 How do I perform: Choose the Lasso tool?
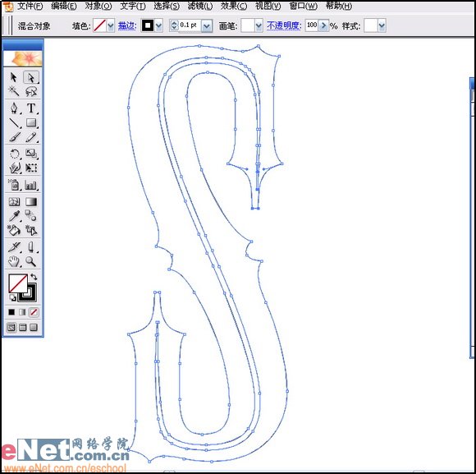click(x=31, y=91)
